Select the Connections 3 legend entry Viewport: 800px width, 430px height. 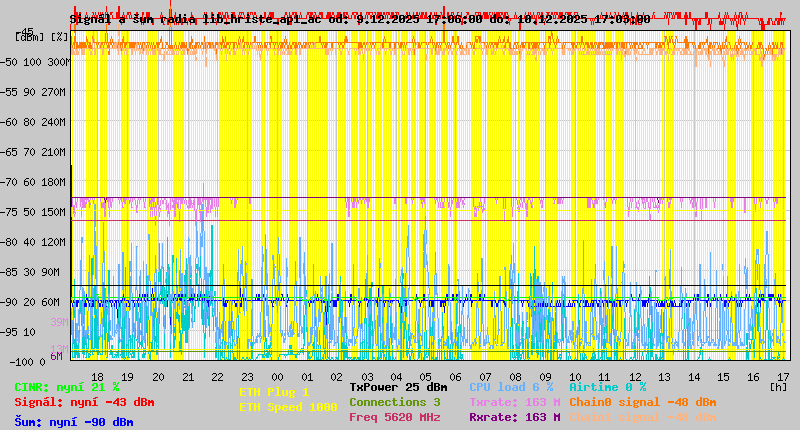tap(394, 402)
